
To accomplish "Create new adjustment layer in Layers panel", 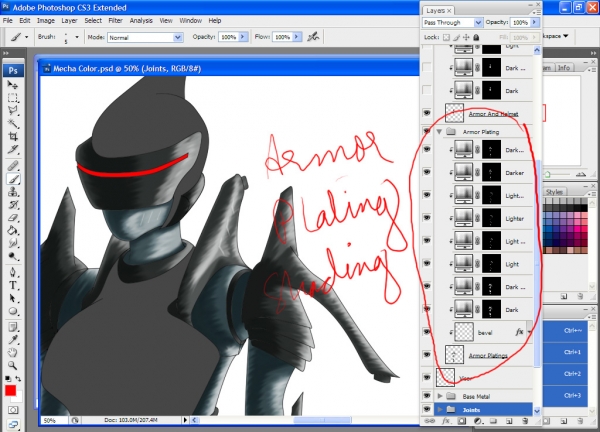I will [478, 421].
